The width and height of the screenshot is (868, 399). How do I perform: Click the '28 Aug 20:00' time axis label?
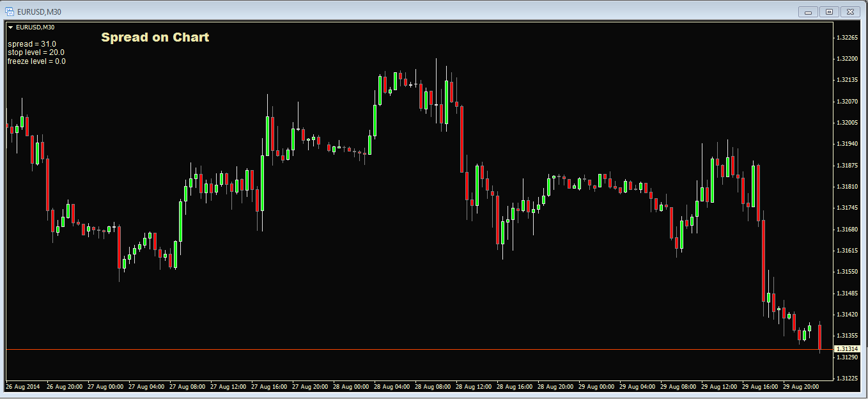tap(555, 387)
